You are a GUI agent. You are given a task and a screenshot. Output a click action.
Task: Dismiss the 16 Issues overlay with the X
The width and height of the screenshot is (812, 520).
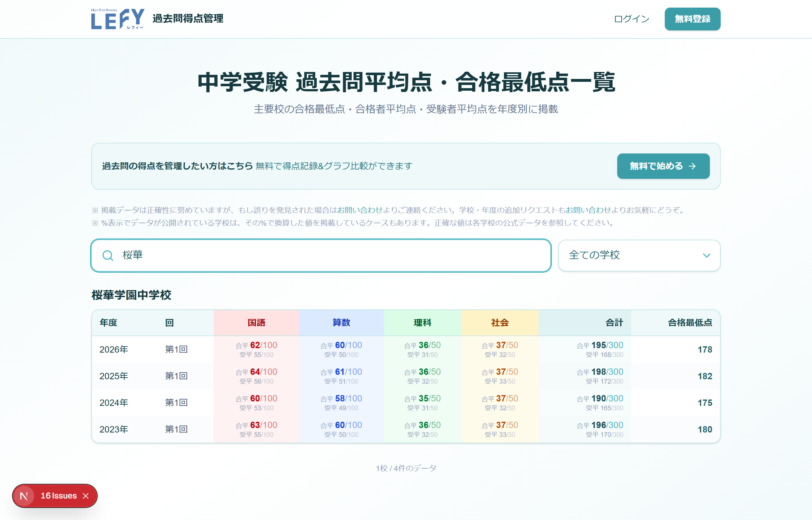[85, 496]
